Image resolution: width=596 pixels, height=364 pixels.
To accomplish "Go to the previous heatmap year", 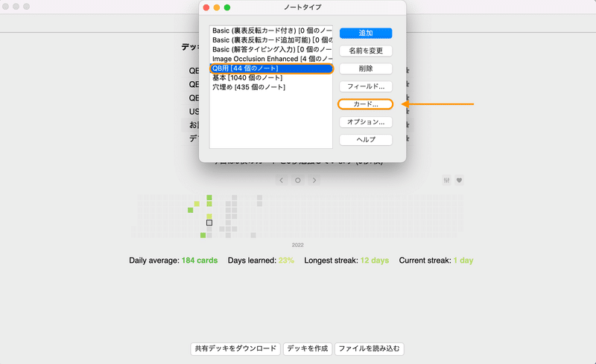I will 282,180.
